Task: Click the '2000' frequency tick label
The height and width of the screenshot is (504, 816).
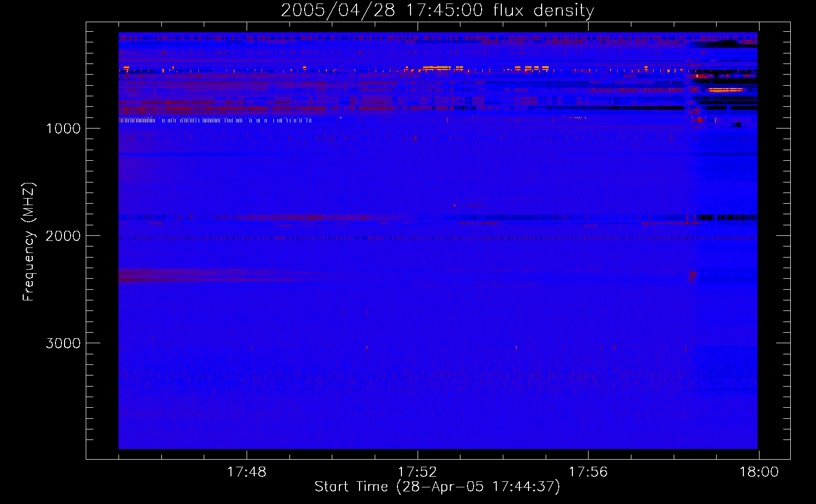Action: 63,236
